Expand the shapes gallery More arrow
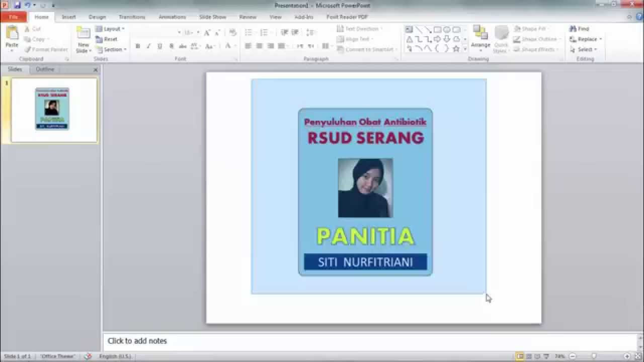Image resolution: width=644 pixels, height=362 pixels. pos(465,49)
